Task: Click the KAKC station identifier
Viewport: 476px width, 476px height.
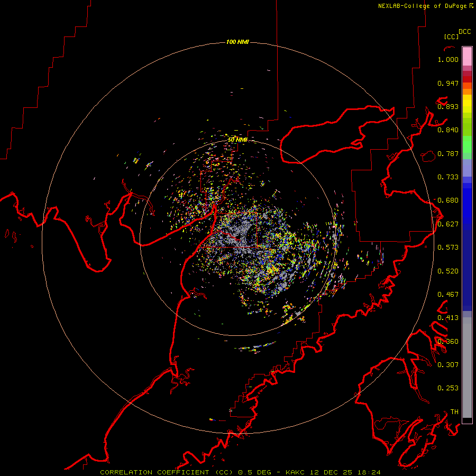Action: tap(295, 472)
